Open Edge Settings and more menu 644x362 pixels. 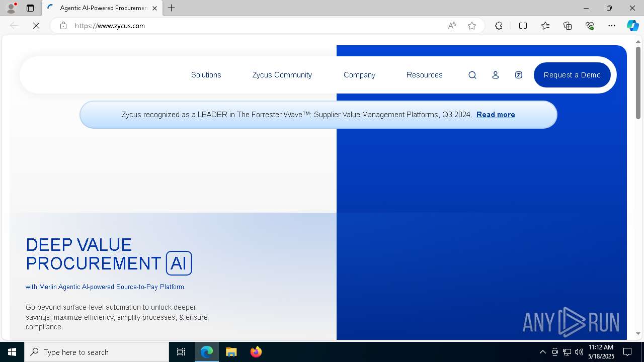coord(612,26)
